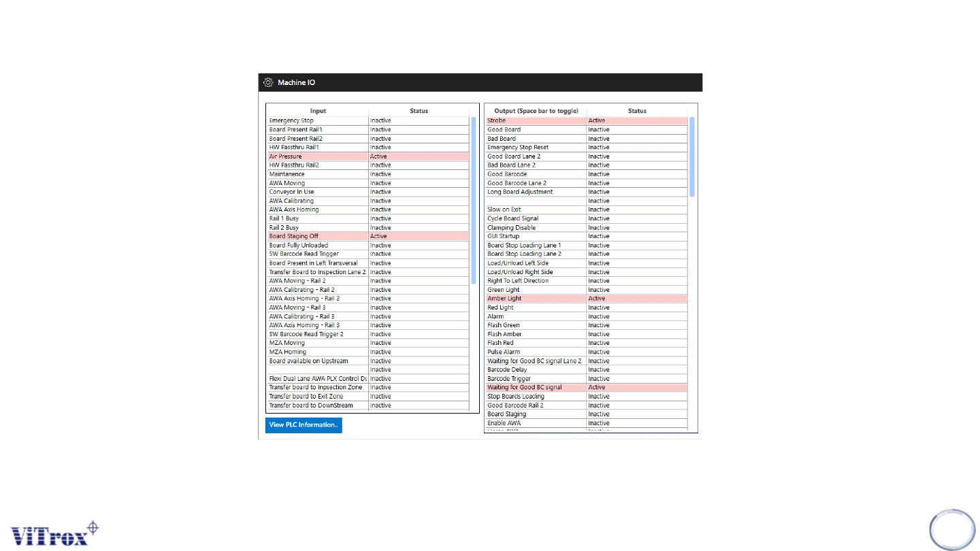Select the Clamping Disable output
This screenshot has height=551, width=980.
tap(587, 227)
